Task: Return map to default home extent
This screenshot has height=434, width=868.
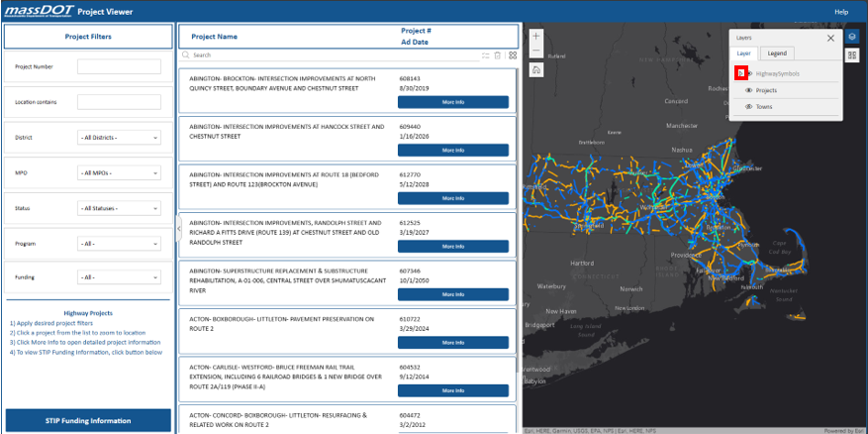Action: (x=535, y=69)
